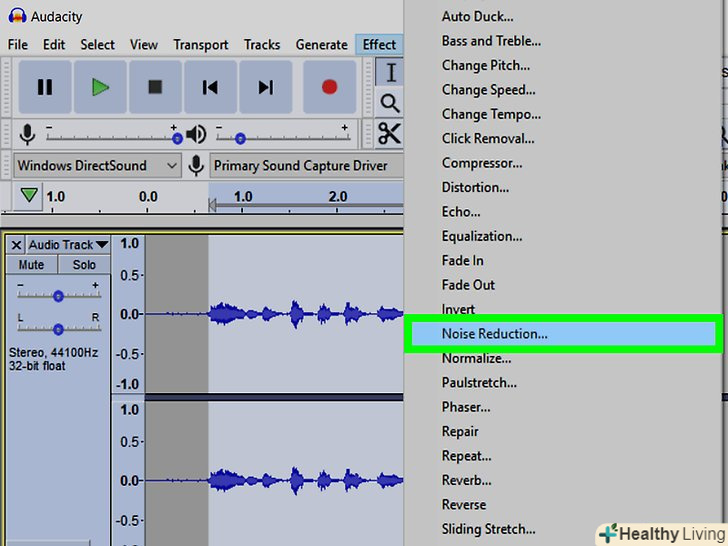Screen dimensions: 728x546
Task: Start playback with the green Play button
Action: click(x=100, y=87)
